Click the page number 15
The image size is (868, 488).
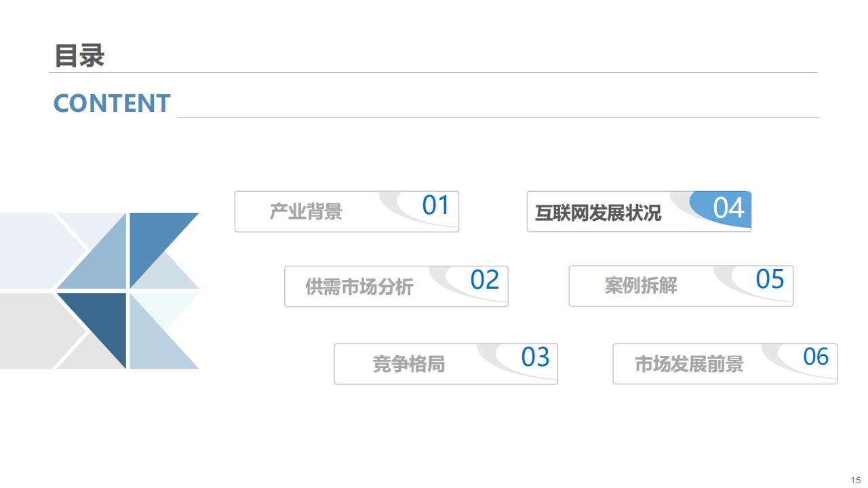pyautogui.click(x=855, y=479)
